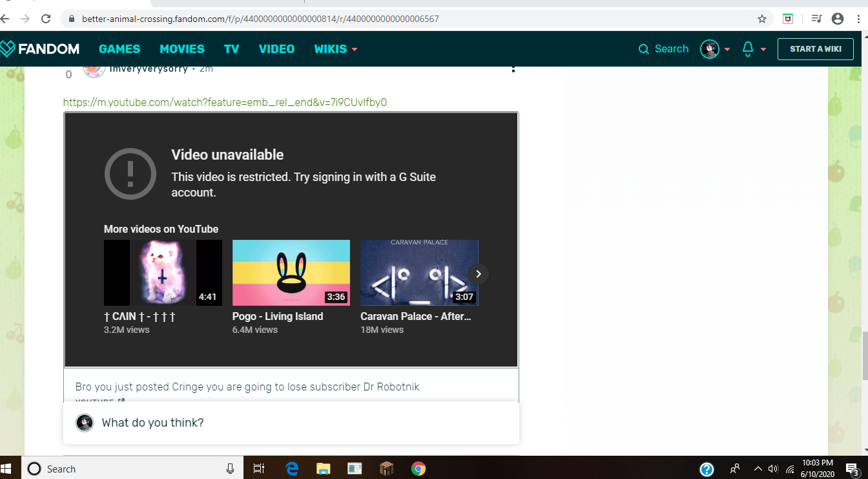Expand the user avatar dropdown arrow

click(x=727, y=49)
